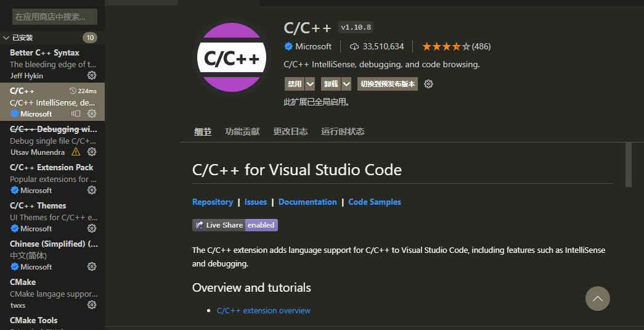
Task: Click the verified badge beside Microsoft publisher
Action: [288, 46]
